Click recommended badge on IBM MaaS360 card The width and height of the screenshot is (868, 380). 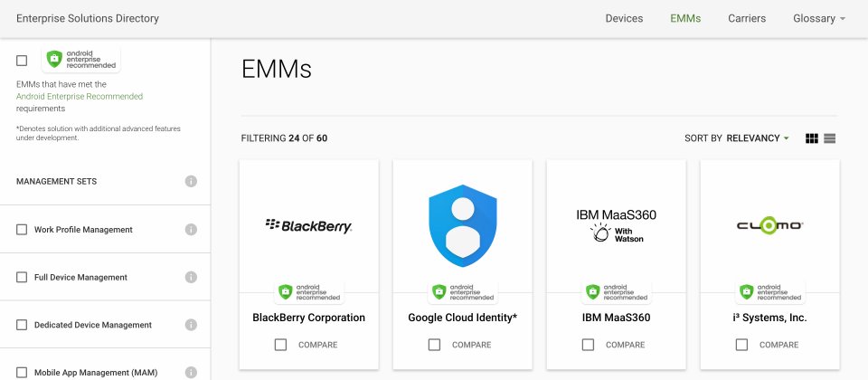point(616,292)
